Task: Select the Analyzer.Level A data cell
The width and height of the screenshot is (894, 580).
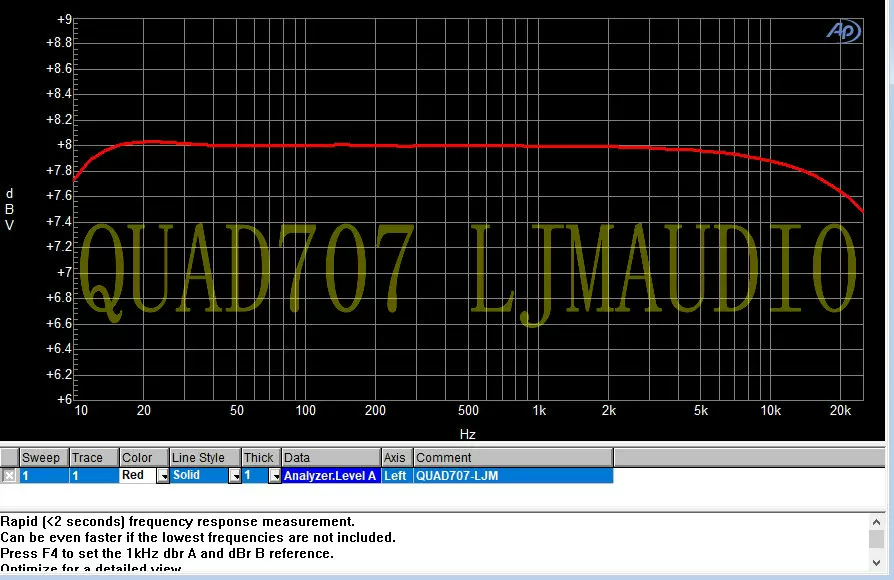Action: 331,476
